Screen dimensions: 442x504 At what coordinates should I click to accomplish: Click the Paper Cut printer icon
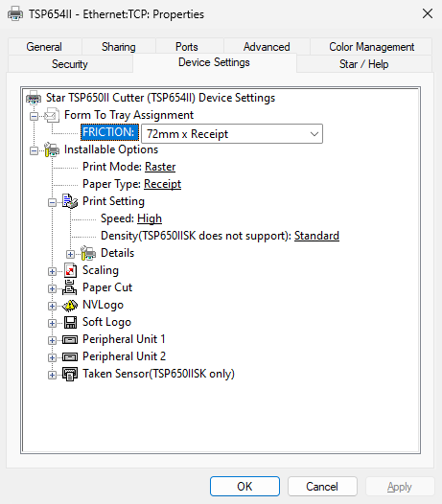69,287
